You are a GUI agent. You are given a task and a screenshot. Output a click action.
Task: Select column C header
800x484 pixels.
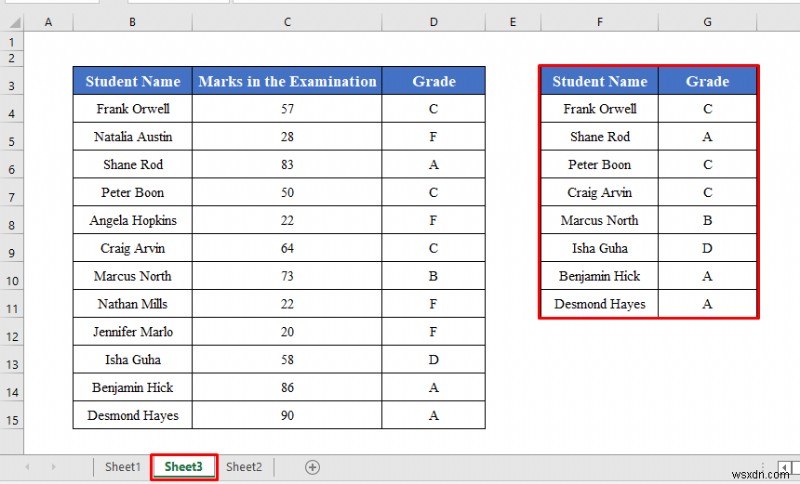tap(287, 22)
